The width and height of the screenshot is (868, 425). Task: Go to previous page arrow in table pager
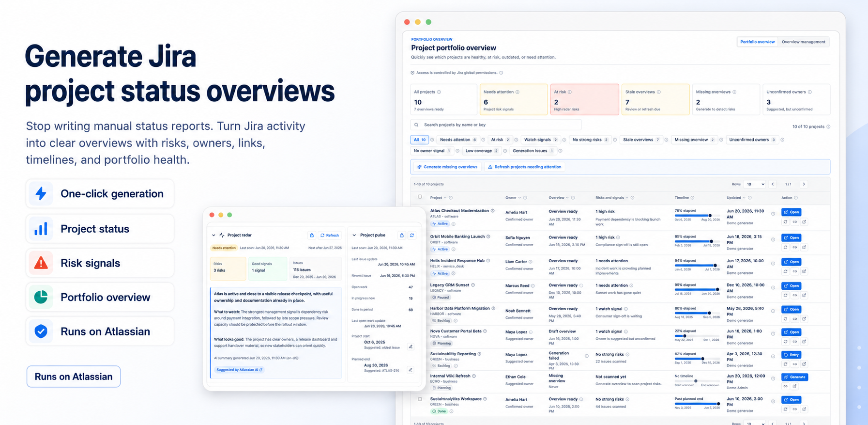(x=773, y=184)
